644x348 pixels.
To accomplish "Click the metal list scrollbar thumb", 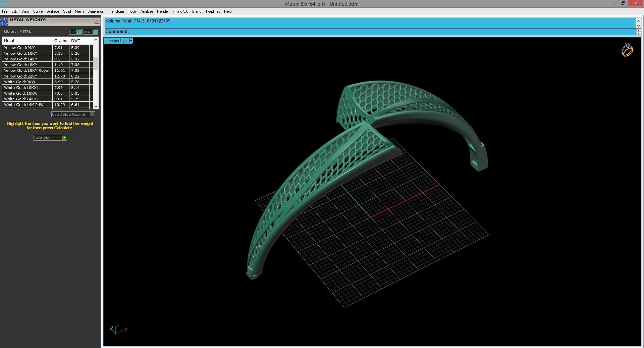I will tap(96, 63).
